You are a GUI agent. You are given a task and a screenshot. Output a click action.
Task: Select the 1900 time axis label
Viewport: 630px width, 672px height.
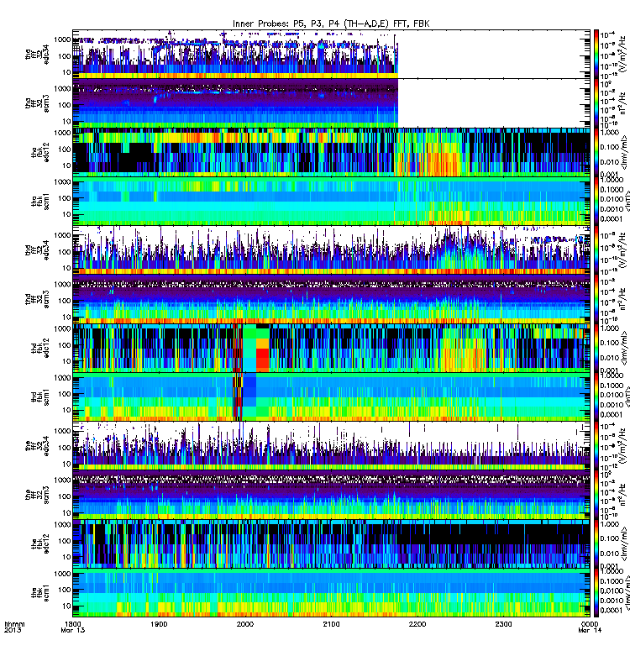pos(159,624)
